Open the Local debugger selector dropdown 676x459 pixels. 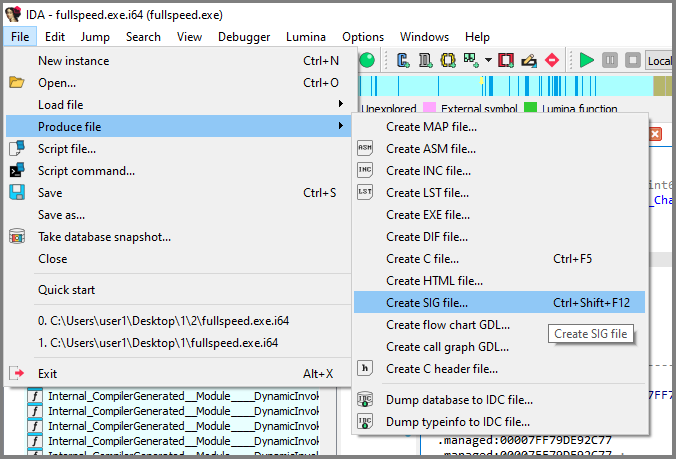[x=659, y=61]
